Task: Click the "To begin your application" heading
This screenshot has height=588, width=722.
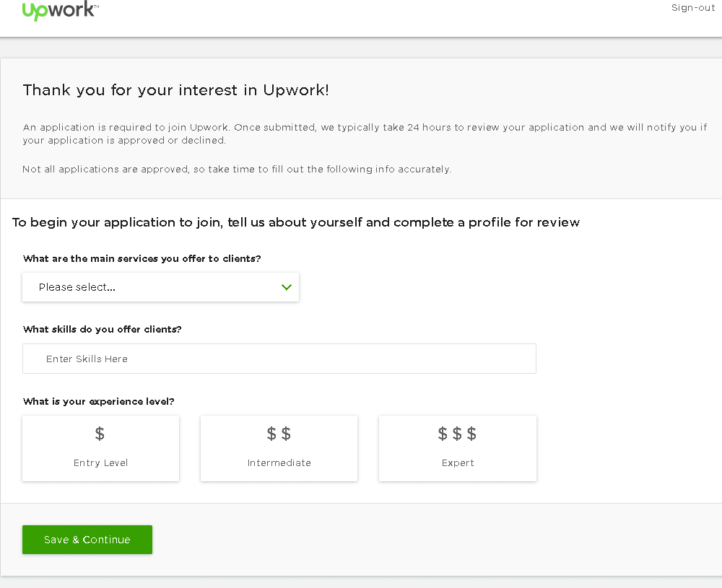Action: tap(296, 222)
